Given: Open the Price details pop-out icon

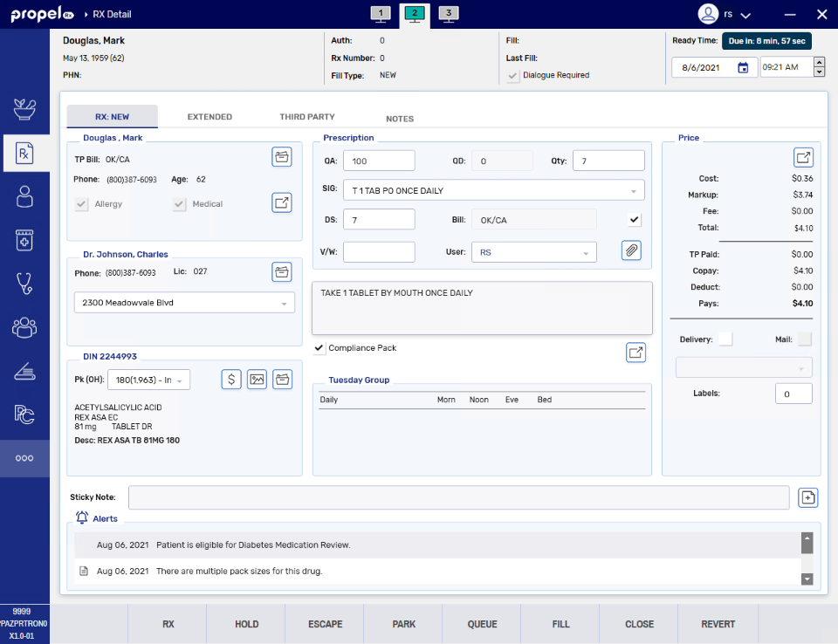Looking at the screenshot, I should tap(803, 158).
